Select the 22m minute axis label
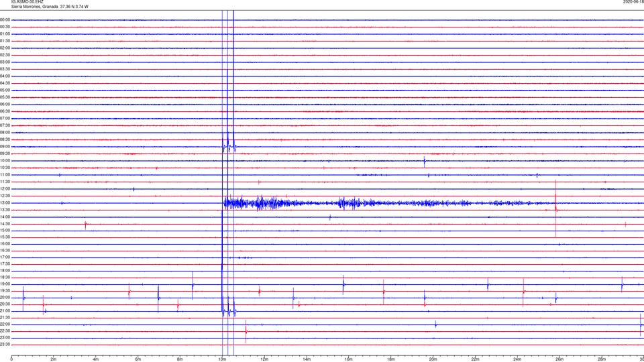This screenshot has width=644, height=362. point(475,359)
